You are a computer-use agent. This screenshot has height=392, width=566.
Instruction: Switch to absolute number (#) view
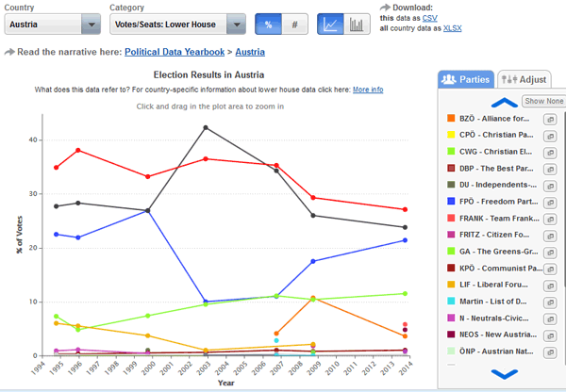pyautogui.click(x=295, y=24)
